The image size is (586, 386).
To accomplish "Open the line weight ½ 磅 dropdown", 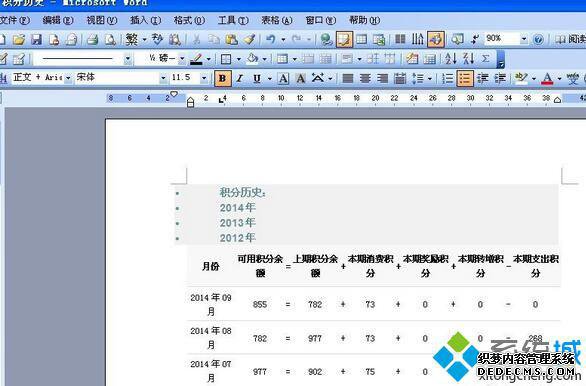I will pos(182,59).
